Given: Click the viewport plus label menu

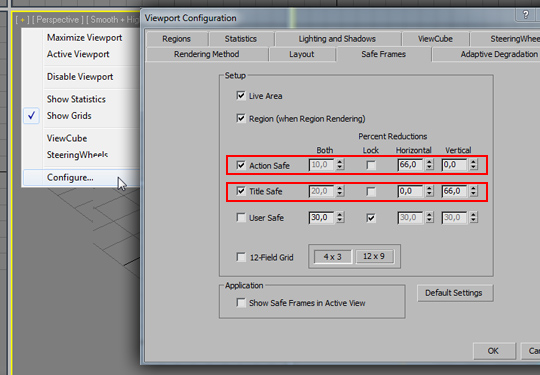Looking at the screenshot, I should 22,20.
